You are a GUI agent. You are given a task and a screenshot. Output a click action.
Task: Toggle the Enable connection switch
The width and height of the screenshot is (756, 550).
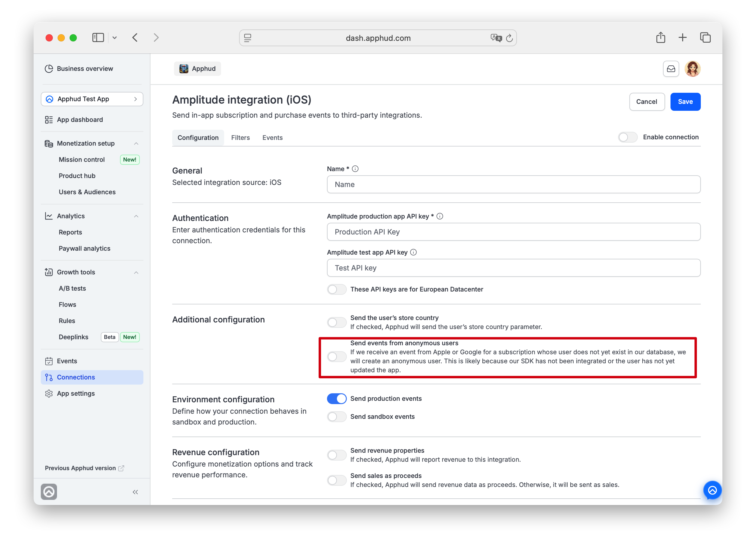627,137
